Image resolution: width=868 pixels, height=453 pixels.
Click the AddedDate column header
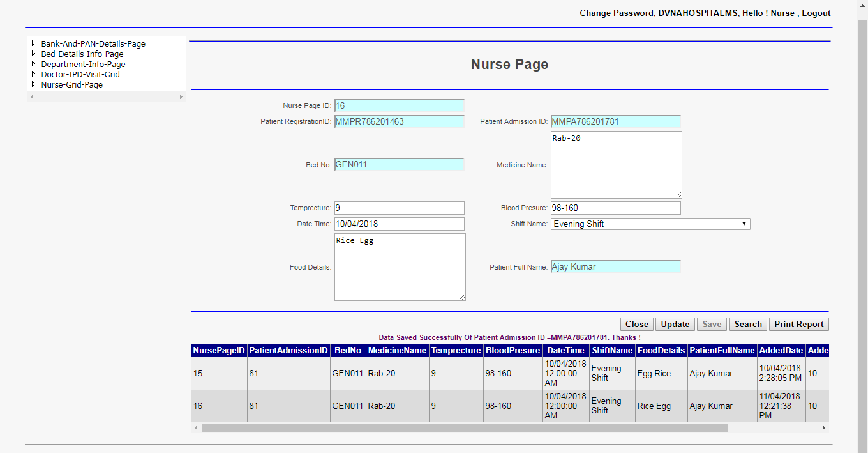point(781,351)
